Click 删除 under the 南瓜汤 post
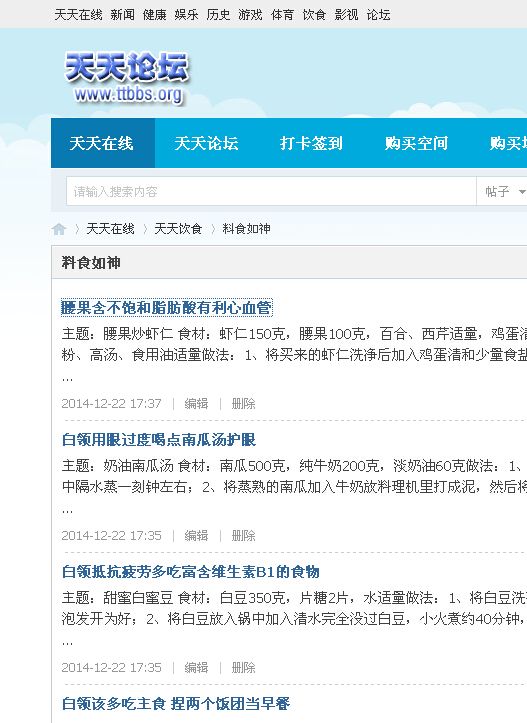This screenshot has width=527, height=723. (243, 535)
